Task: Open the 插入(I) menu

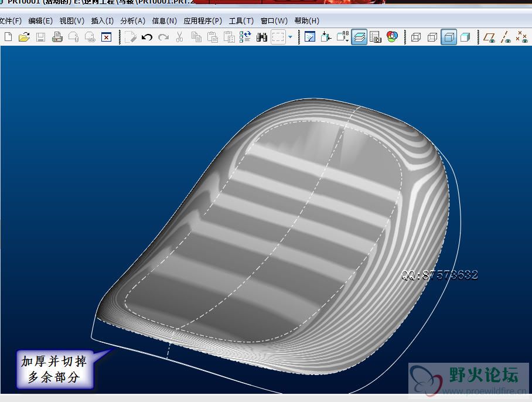Action: click(103, 21)
